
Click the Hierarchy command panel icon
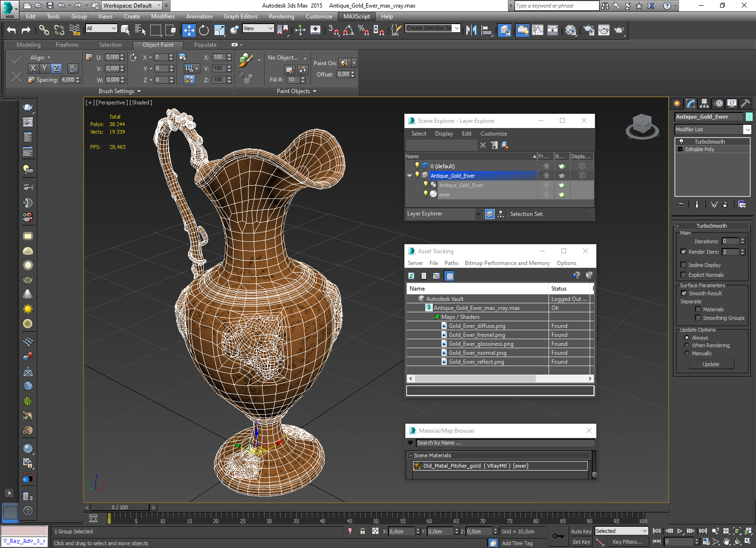pos(704,103)
